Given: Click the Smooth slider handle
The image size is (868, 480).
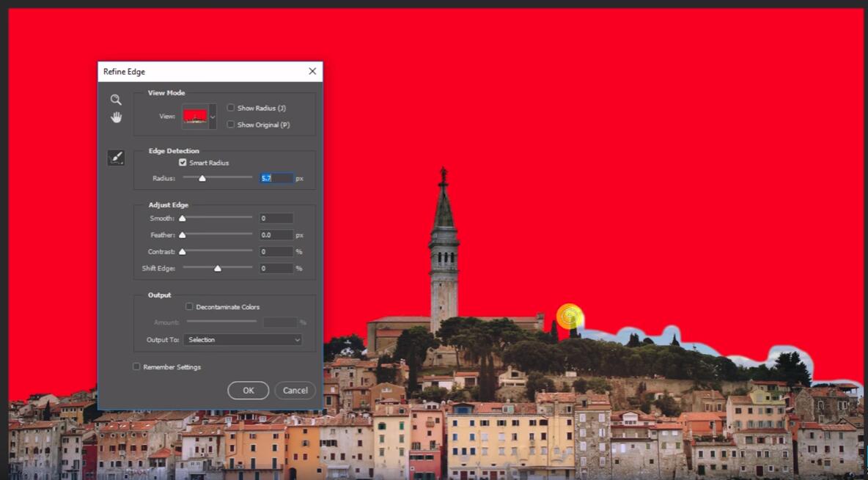Looking at the screenshot, I should click(x=183, y=218).
